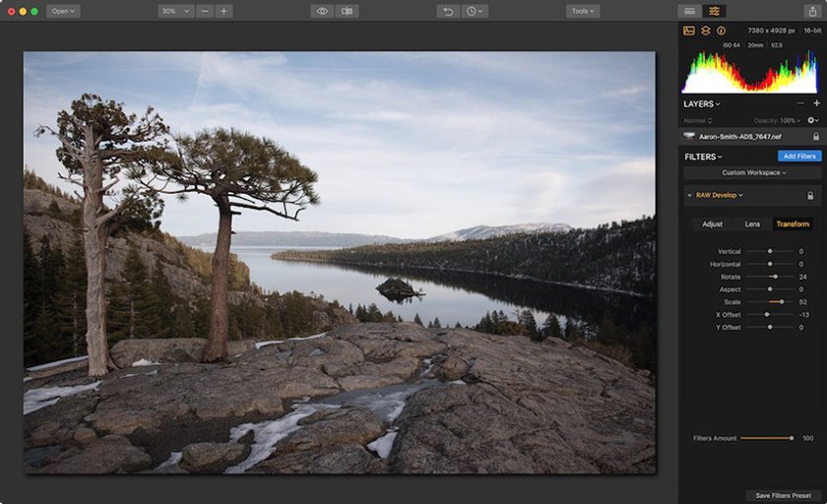Image resolution: width=827 pixels, height=504 pixels.
Task: Toggle the layers stack icon
Action: pyautogui.click(x=706, y=31)
